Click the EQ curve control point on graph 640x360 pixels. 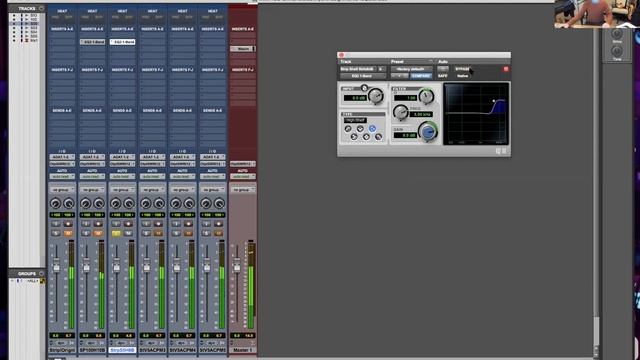(x=494, y=101)
